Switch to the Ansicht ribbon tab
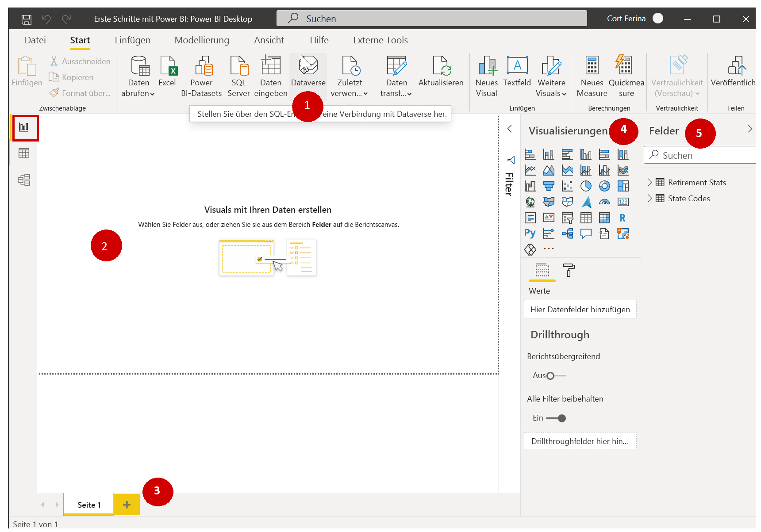 tap(269, 40)
